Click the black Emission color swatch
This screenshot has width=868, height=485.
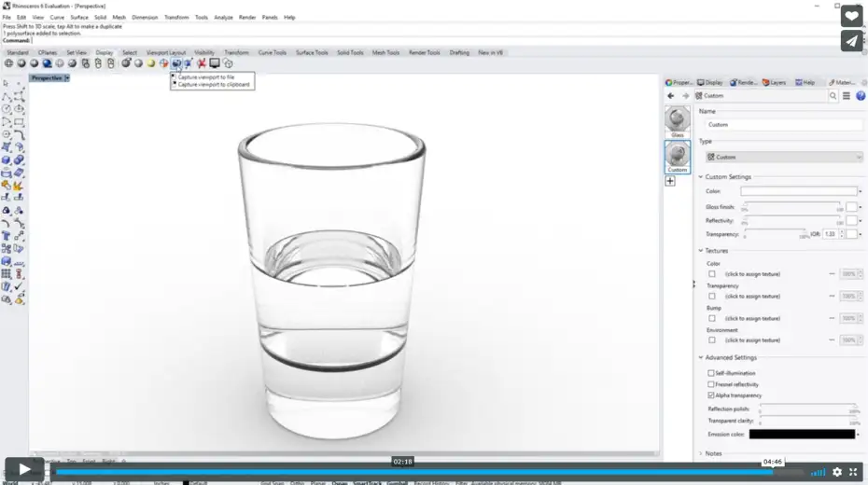coord(802,435)
